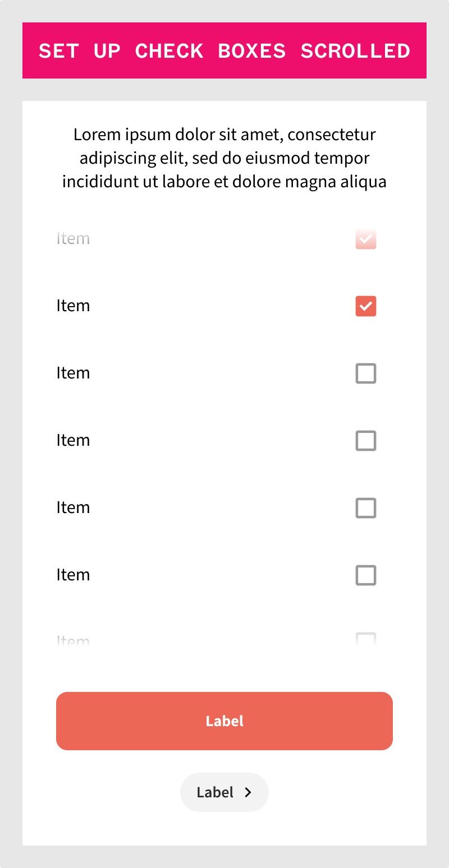
Task: Select the fourth empty gray checkbox
Action: [x=366, y=575]
